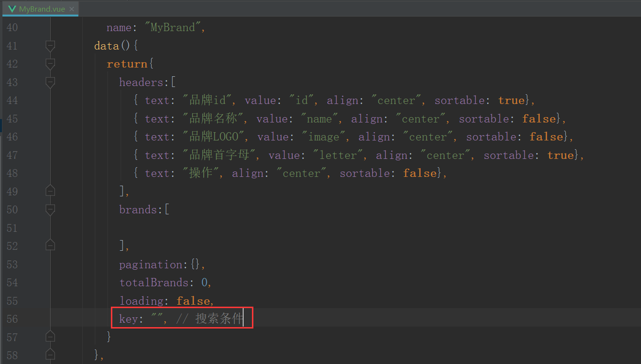Viewport: 641px width, 364px height.
Task: Fold the brands array at line 50
Action: click(x=50, y=209)
